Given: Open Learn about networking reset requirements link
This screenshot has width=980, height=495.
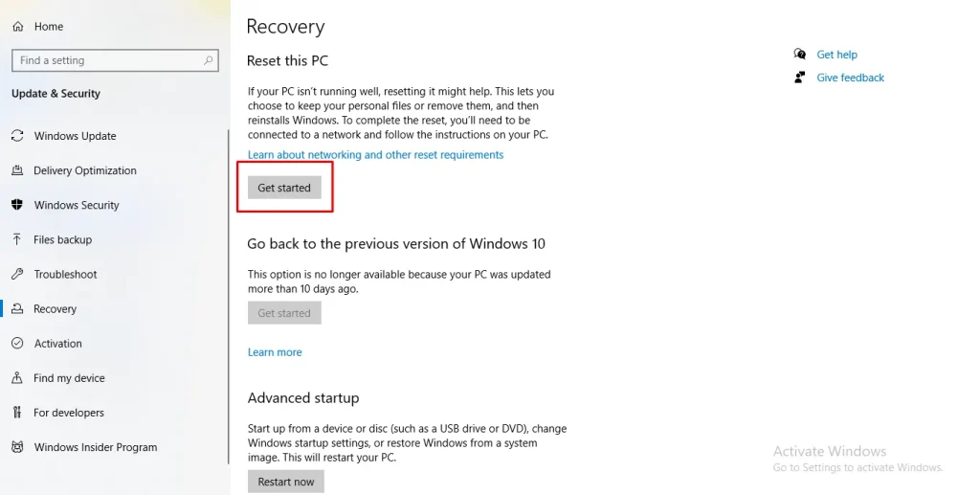Looking at the screenshot, I should point(375,154).
